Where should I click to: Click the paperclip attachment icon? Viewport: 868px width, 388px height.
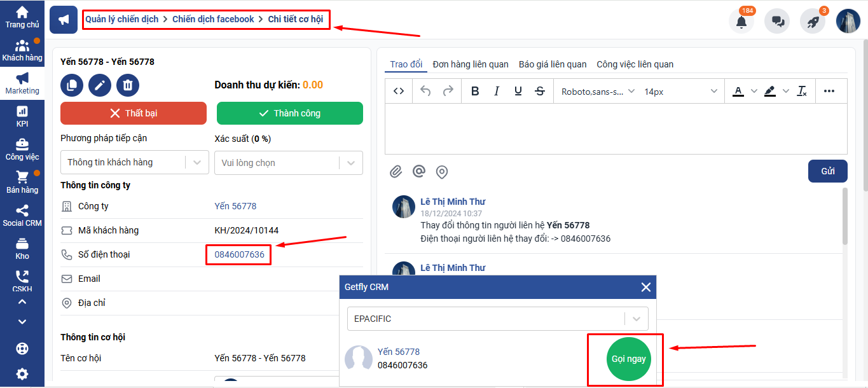396,171
